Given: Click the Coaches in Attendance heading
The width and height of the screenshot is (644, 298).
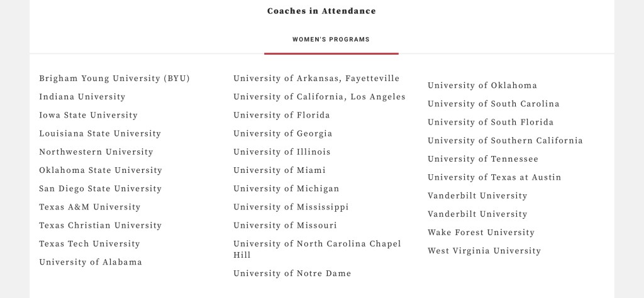Looking at the screenshot, I should click(321, 11).
